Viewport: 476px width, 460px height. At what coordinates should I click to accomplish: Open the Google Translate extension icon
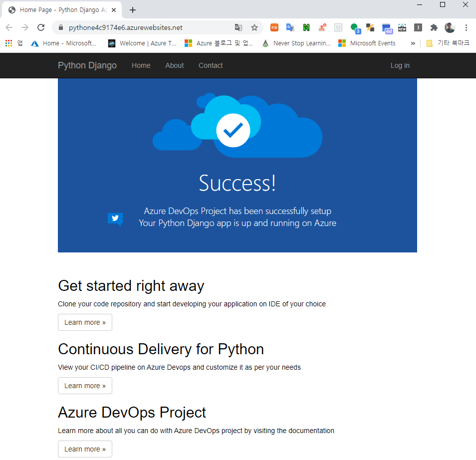290,27
